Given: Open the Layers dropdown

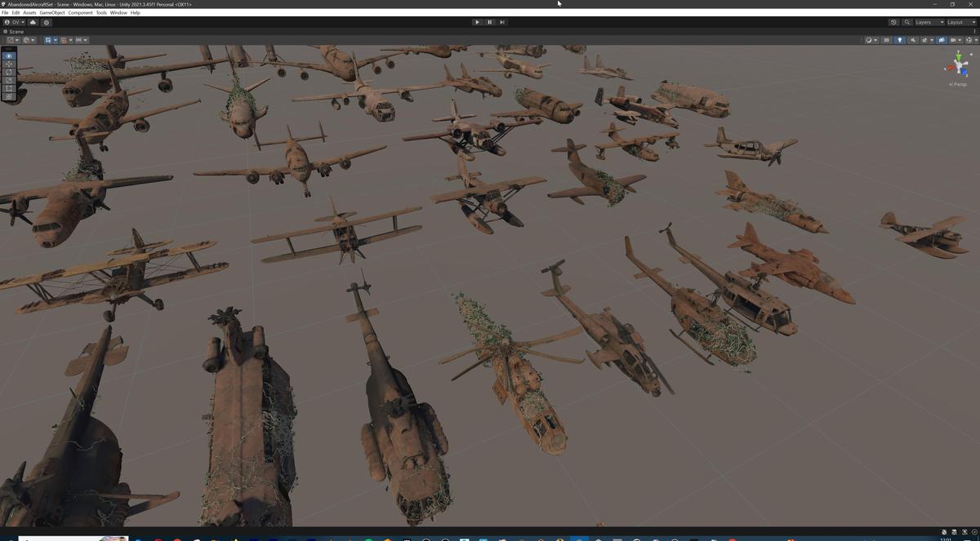Looking at the screenshot, I should coord(929,22).
